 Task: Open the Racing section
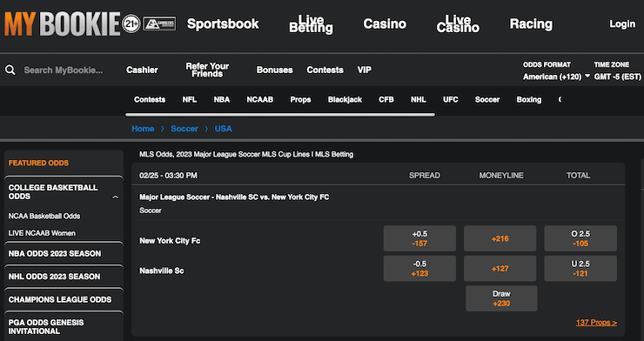[x=531, y=23]
